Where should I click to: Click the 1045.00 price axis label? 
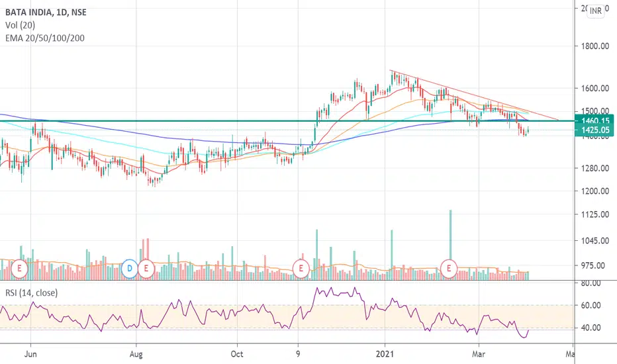(x=595, y=240)
